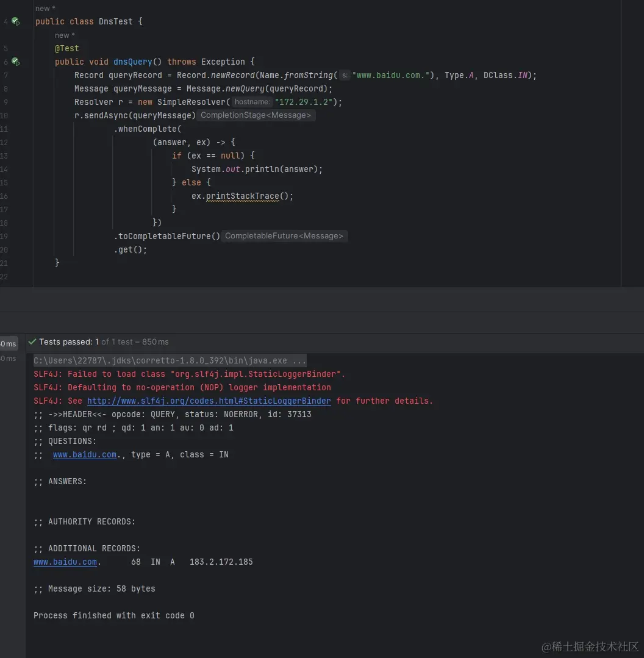The height and width of the screenshot is (658, 644).
Task: Open www.baidu.com link under ADDITIONAL RECORDS
Action: (65, 562)
